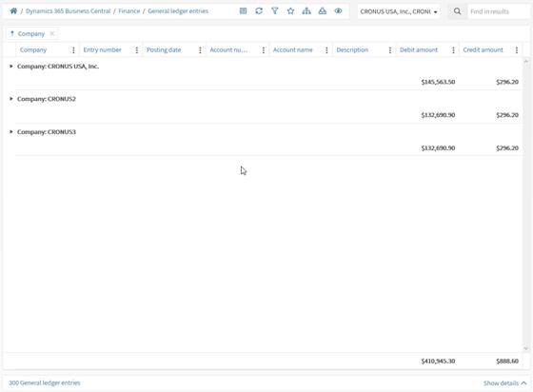This screenshot has height=392, width=533.
Task: Sort by Debit amount column header
Action: [419, 49]
